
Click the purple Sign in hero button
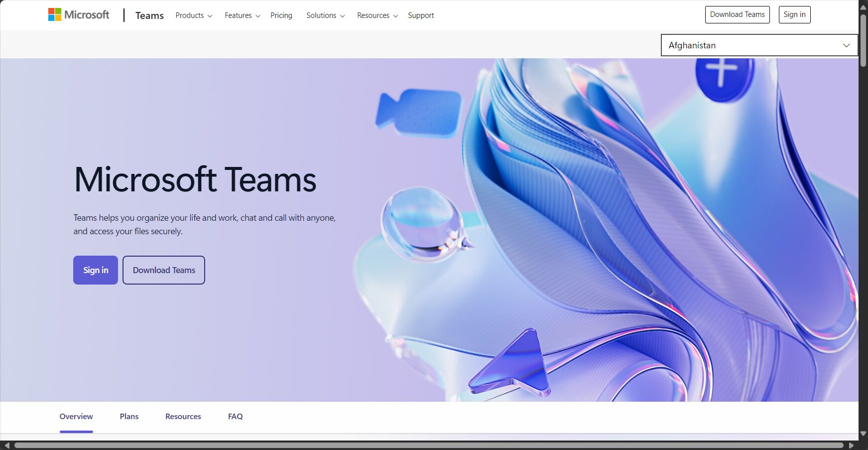[x=96, y=270]
